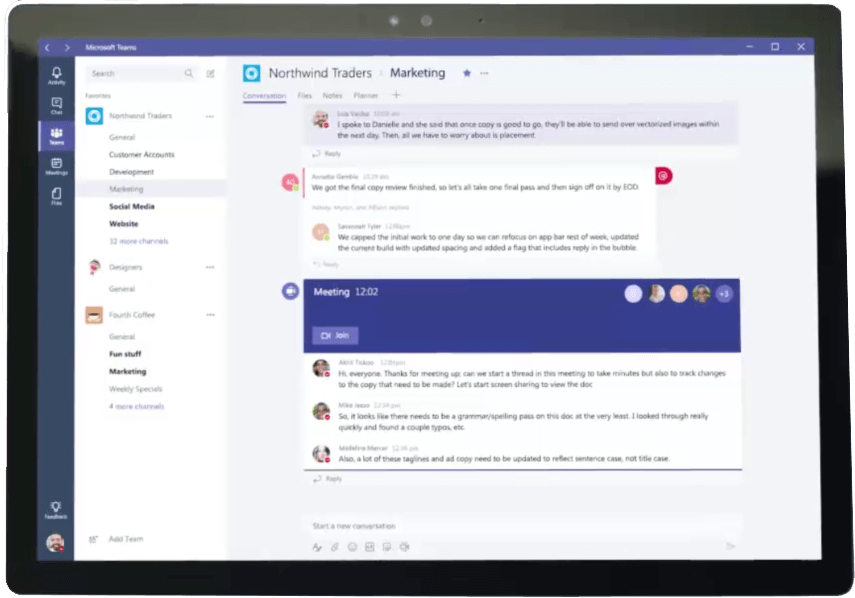Send the message with arrow icon
Image resolution: width=855 pixels, height=598 pixels.
pos(731,546)
